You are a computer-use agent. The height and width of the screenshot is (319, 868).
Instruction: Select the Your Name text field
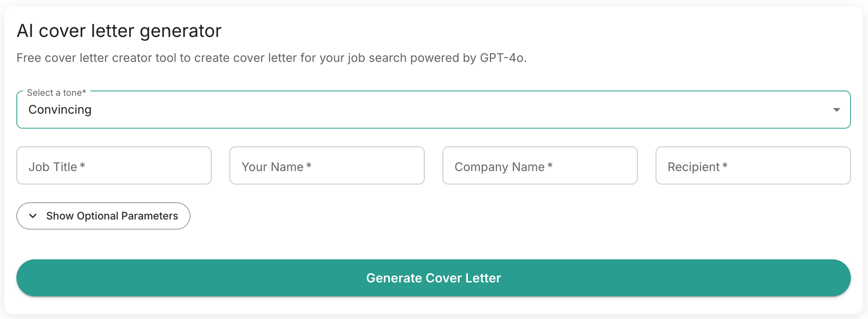(x=327, y=166)
